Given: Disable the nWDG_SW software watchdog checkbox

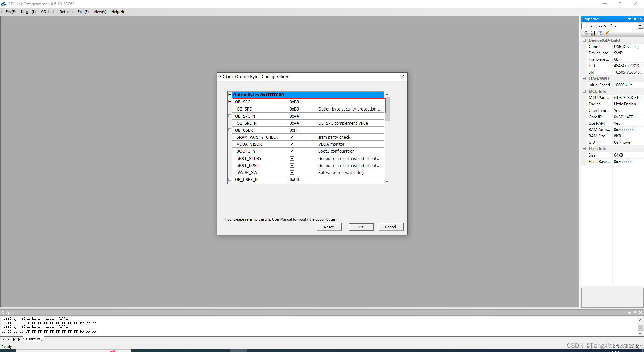Looking at the screenshot, I should pos(292,172).
